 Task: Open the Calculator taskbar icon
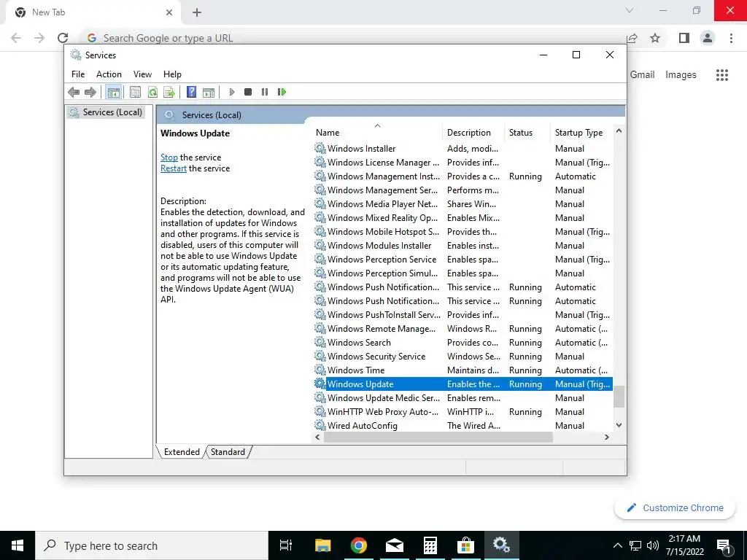430,545
